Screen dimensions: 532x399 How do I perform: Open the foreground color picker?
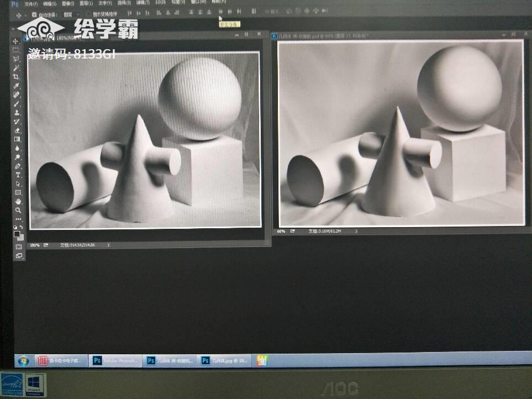(17, 233)
